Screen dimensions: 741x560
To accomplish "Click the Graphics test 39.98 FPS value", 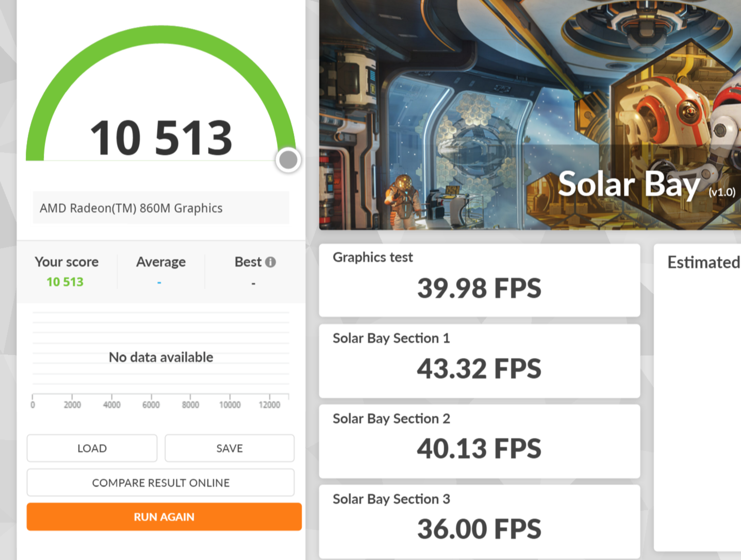I will coord(479,288).
